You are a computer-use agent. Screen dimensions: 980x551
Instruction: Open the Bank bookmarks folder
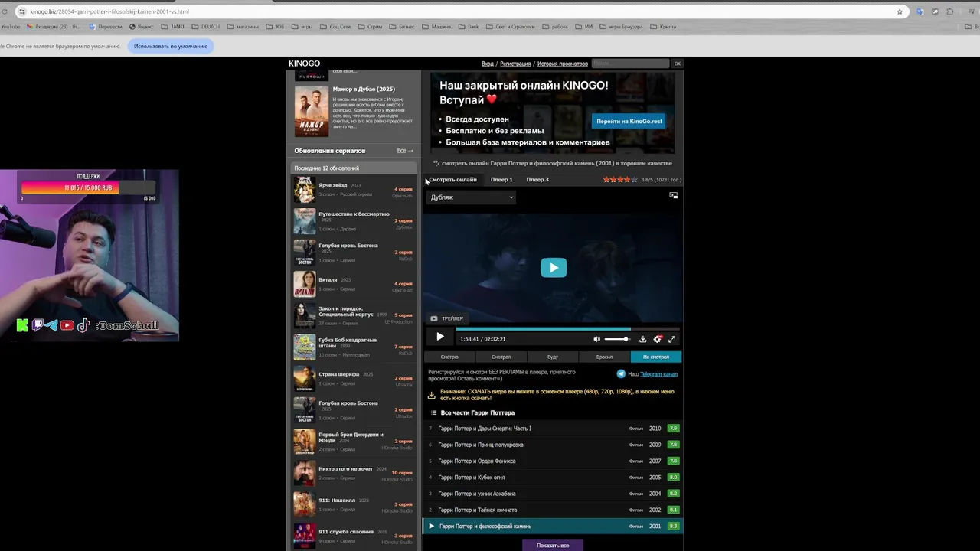[469, 27]
